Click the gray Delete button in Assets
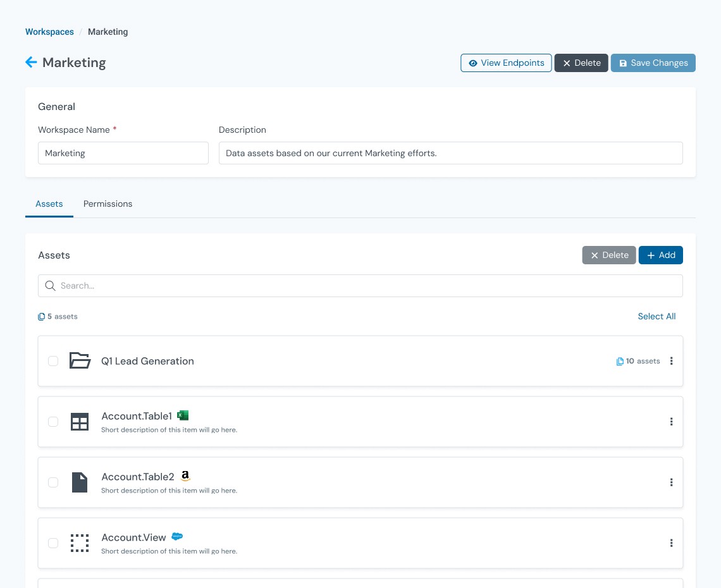The image size is (721, 588). click(609, 255)
